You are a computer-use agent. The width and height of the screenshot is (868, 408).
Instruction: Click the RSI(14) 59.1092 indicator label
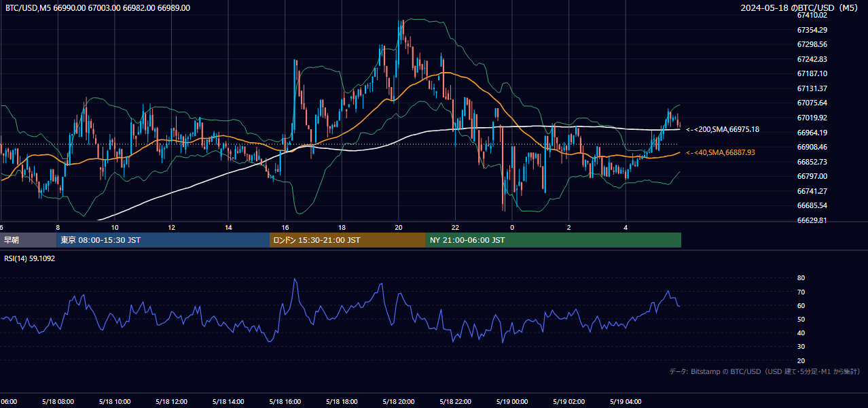point(30,258)
